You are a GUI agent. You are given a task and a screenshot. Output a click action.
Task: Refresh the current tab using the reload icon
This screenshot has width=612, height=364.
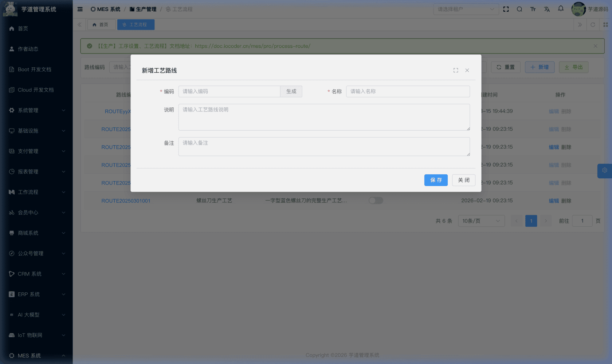pyautogui.click(x=593, y=24)
